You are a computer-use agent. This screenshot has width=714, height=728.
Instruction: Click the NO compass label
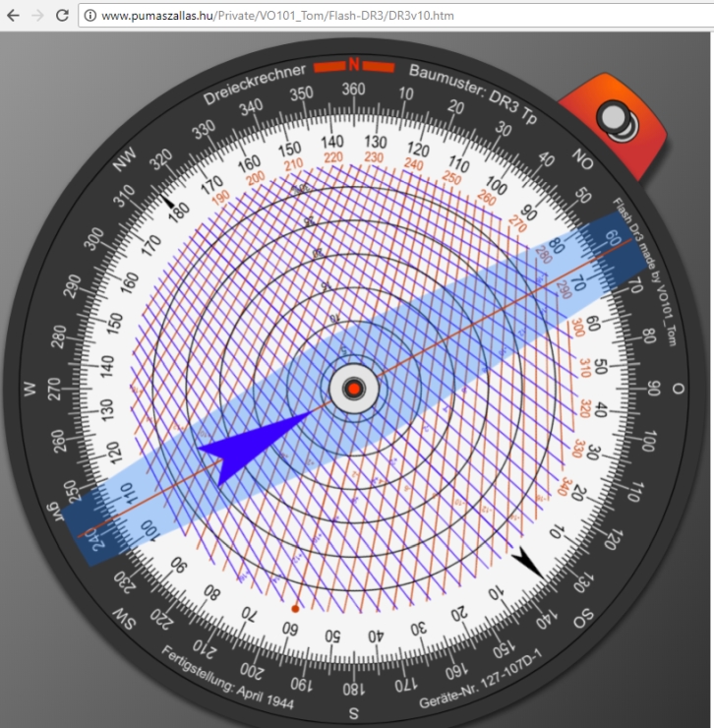coord(582,159)
